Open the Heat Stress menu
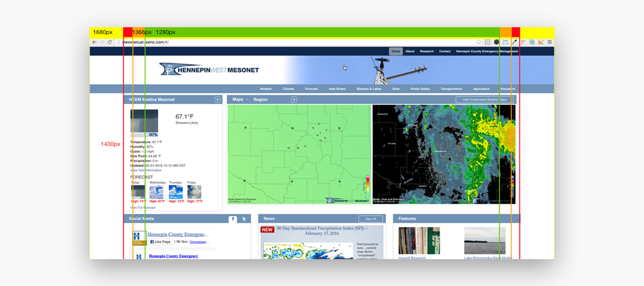 (x=337, y=89)
